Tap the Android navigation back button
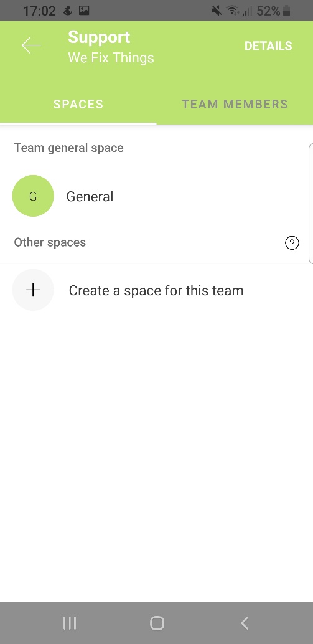This screenshot has height=644, width=313. (245, 623)
